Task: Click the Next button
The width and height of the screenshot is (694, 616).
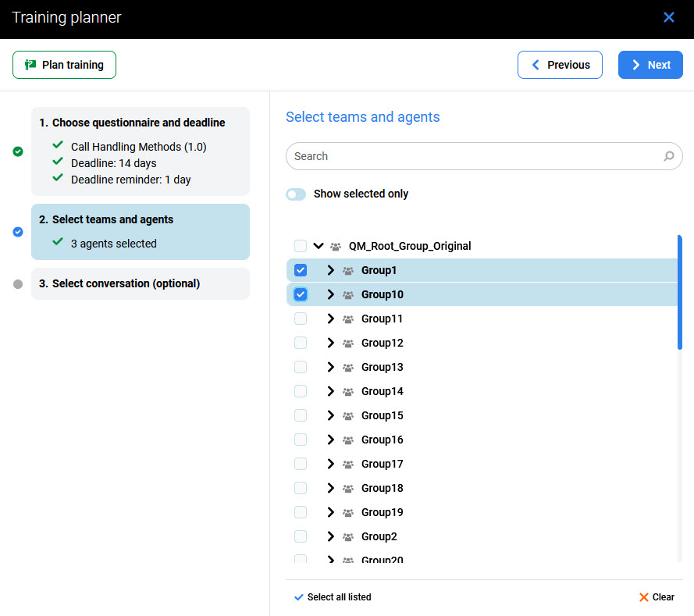Action: tap(650, 65)
